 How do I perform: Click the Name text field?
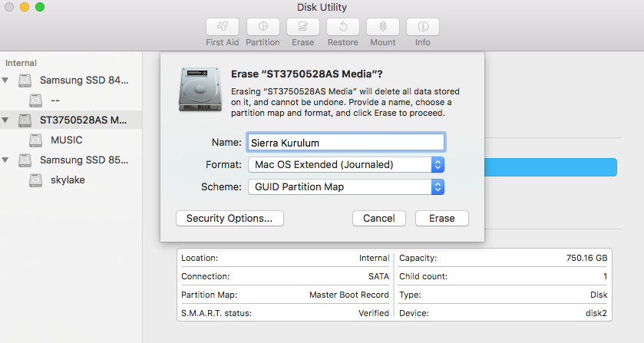coord(345,142)
